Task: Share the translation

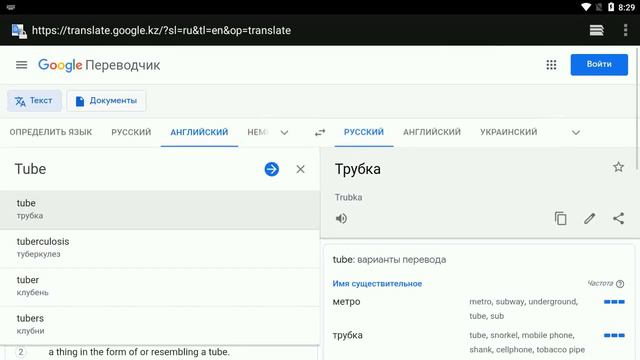Action: (618, 218)
